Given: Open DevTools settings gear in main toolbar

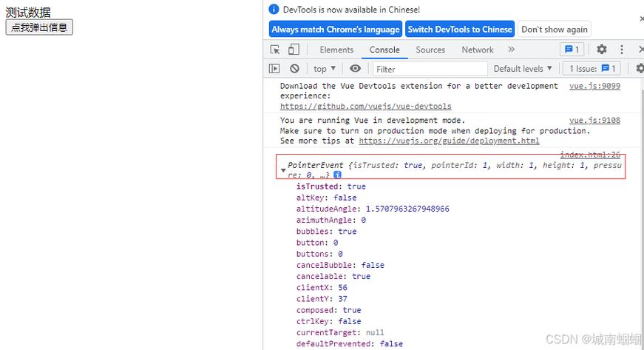Looking at the screenshot, I should (x=602, y=50).
